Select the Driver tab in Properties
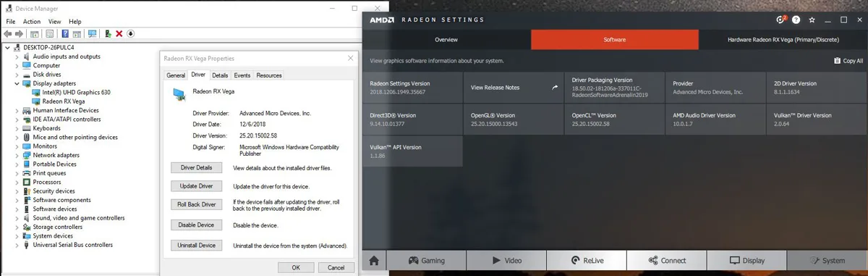 [x=198, y=75]
